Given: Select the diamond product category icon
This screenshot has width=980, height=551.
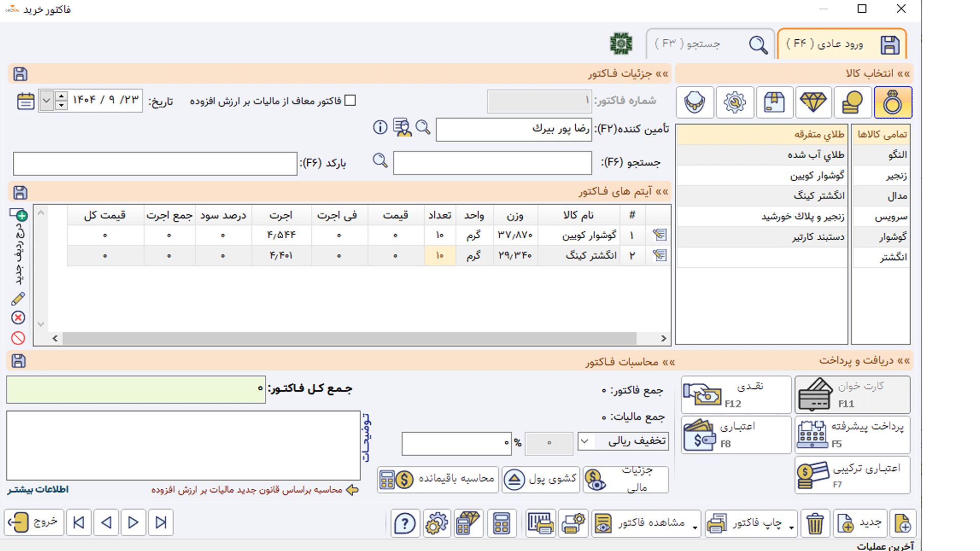Looking at the screenshot, I should pyautogui.click(x=813, y=103).
